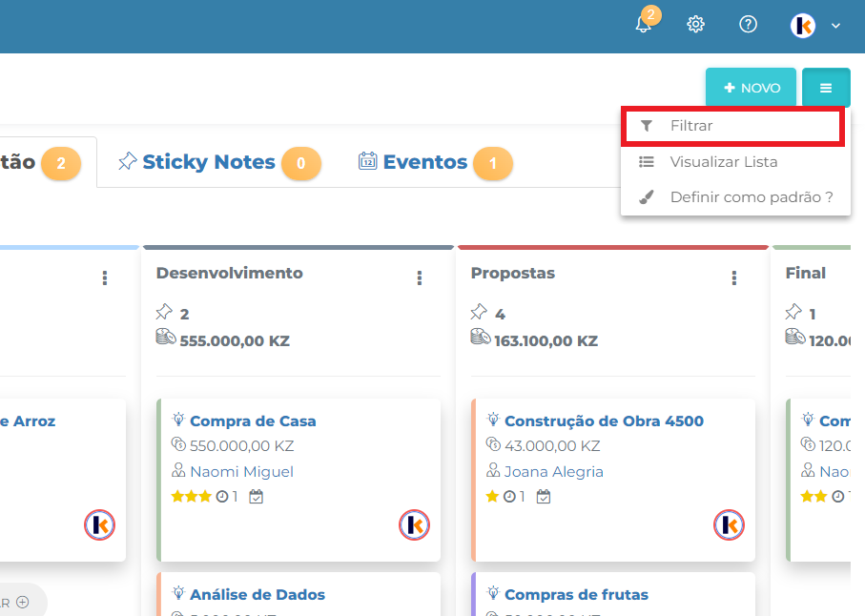Click the 43.000,00 KZ card value
This screenshot has height=616, width=865.
coord(552,445)
